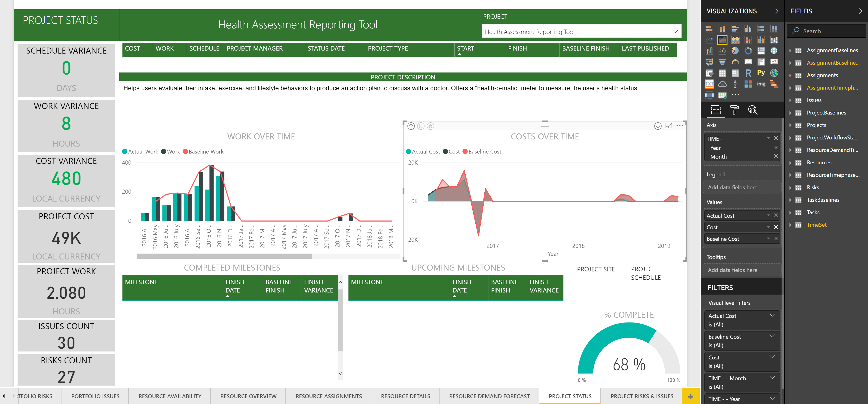This screenshot has height=404, width=868.
Task: Expand the Actual Cost visual level filter
Action: [x=772, y=315]
